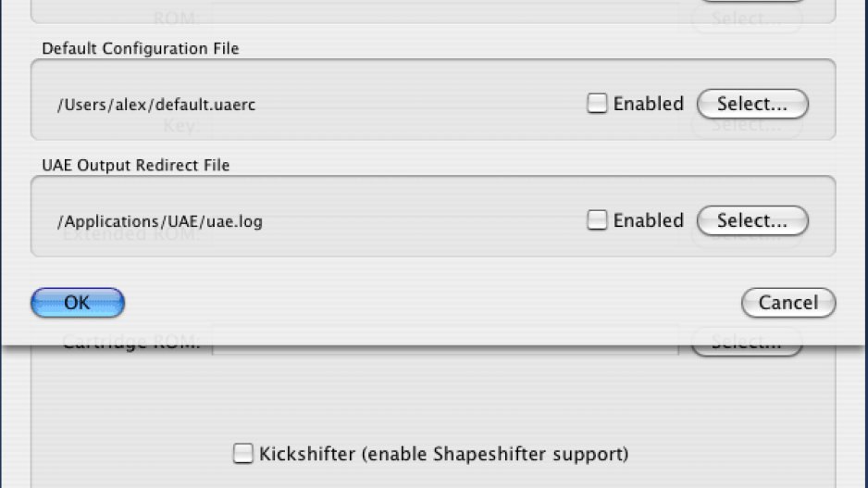Image resolution: width=868 pixels, height=488 pixels.
Task: Toggle Kickshifter Shapeshifter support checkbox
Action: point(242,453)
